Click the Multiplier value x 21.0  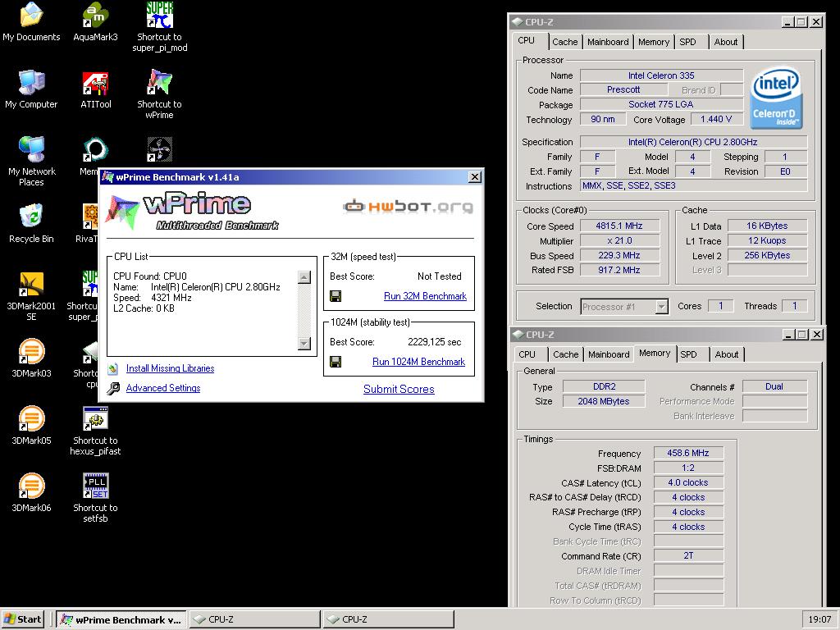point(619,241)
